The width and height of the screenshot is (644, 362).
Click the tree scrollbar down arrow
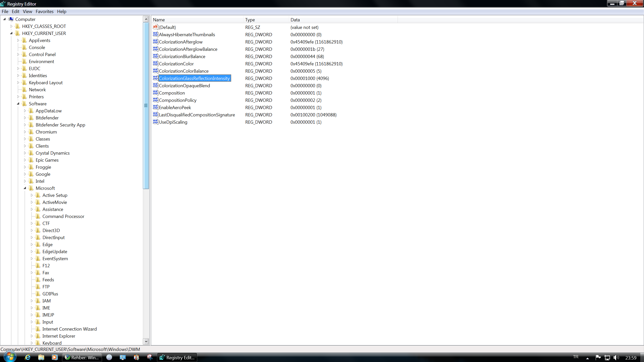[146, 341]
